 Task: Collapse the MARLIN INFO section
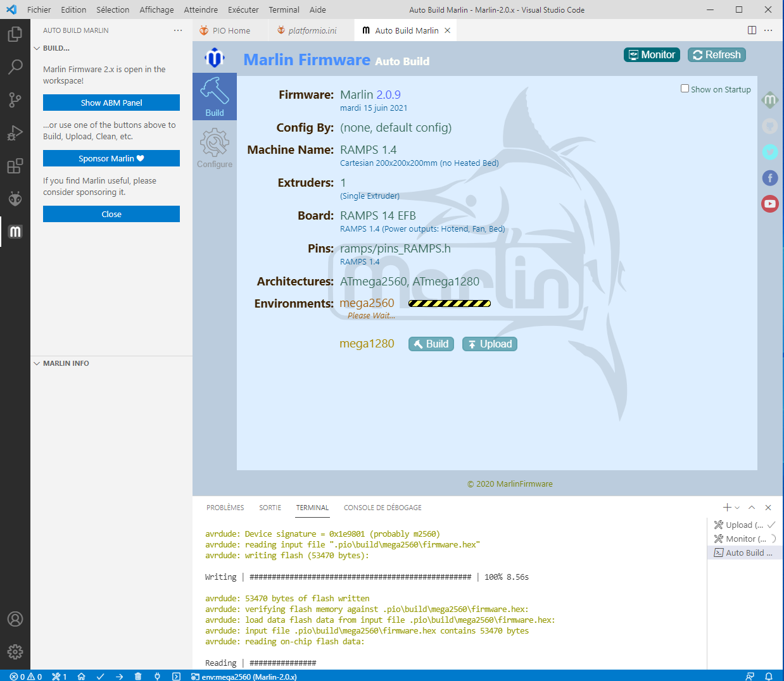[61, 363]
